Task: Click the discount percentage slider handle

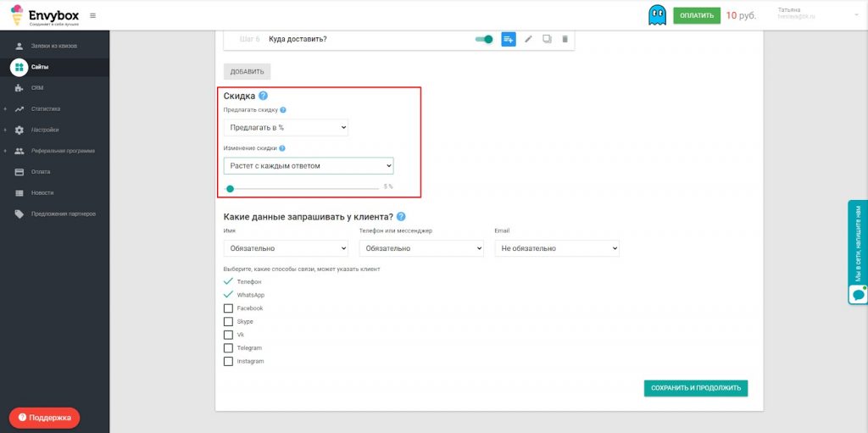Action: click(x=230, y=189)
